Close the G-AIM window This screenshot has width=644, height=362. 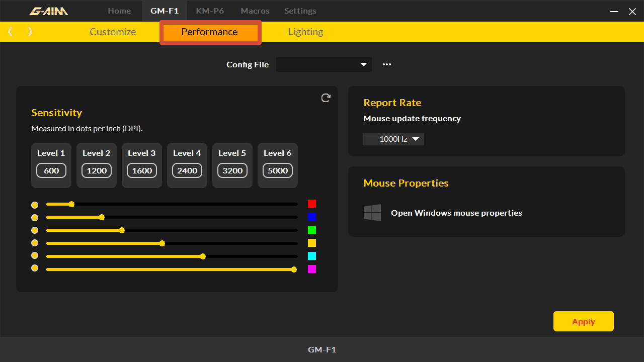pos(632,11)
